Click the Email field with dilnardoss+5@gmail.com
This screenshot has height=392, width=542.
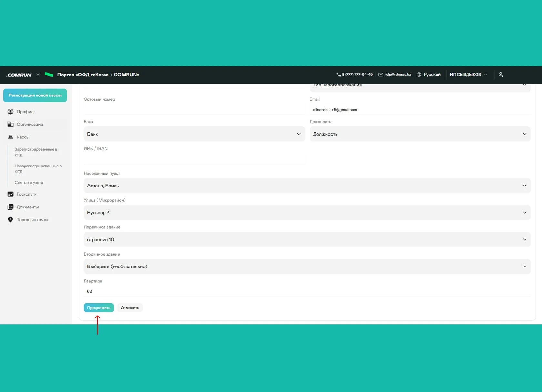(x=420, y=110)
